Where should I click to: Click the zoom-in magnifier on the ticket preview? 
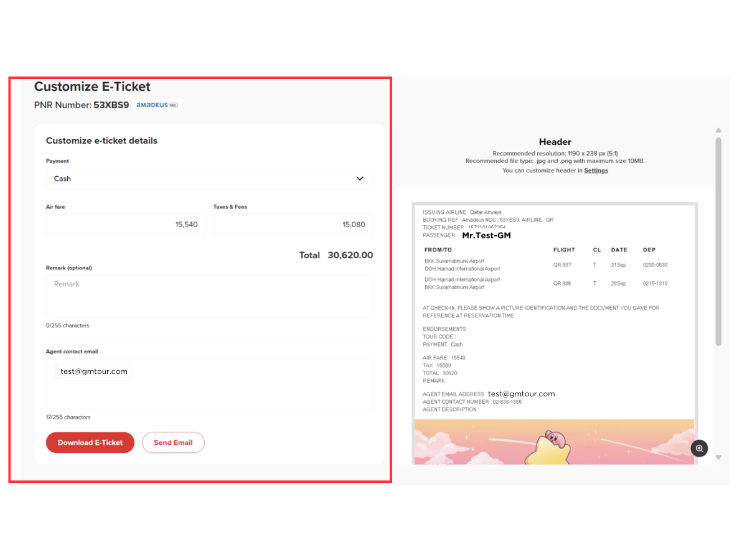tap(699, 448)
